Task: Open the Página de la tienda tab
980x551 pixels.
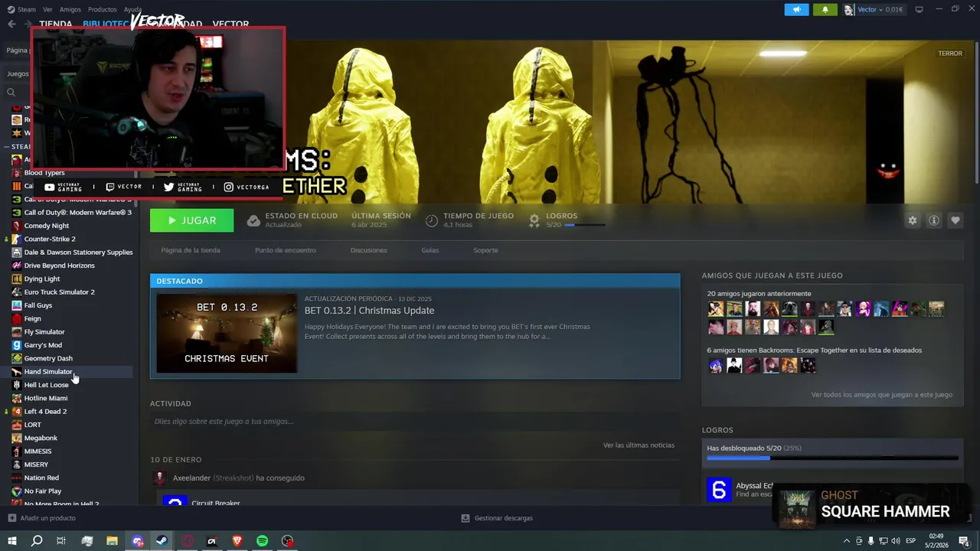Action: click(x=191, y=250)
